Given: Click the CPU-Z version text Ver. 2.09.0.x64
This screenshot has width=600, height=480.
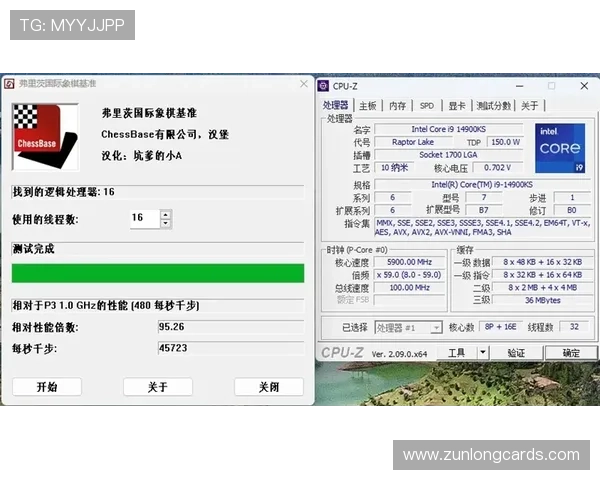Looking at the screenshot, I should pyautogui.click(x=399, y=354).
